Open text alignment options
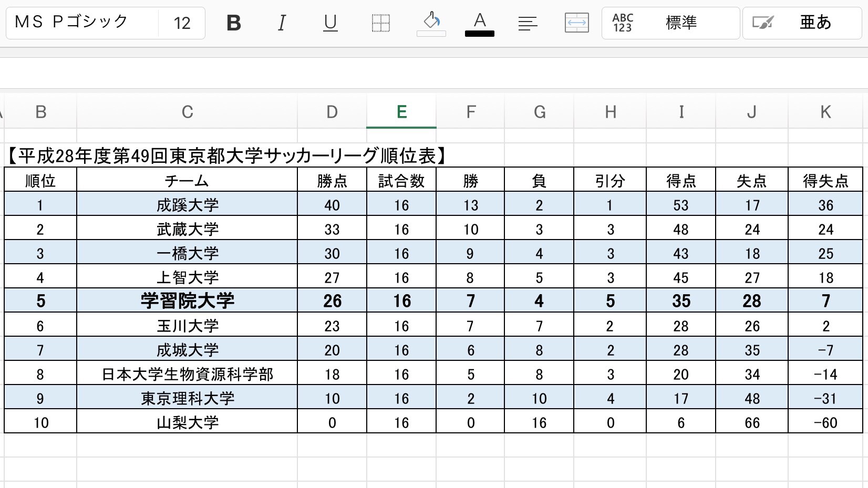Image resolution: width=868 pixels, height=488 pixels. [528, 23]
